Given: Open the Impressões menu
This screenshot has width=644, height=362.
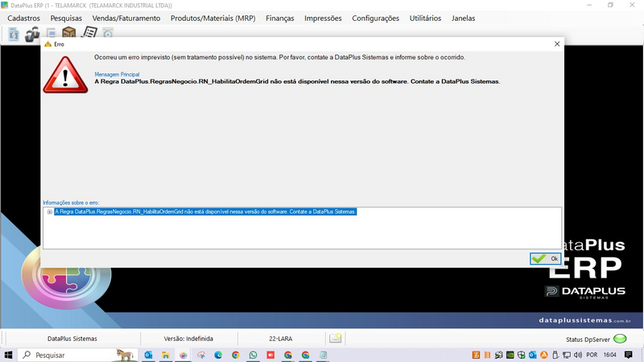Looking at the screenshot, I should coord(323,18).
